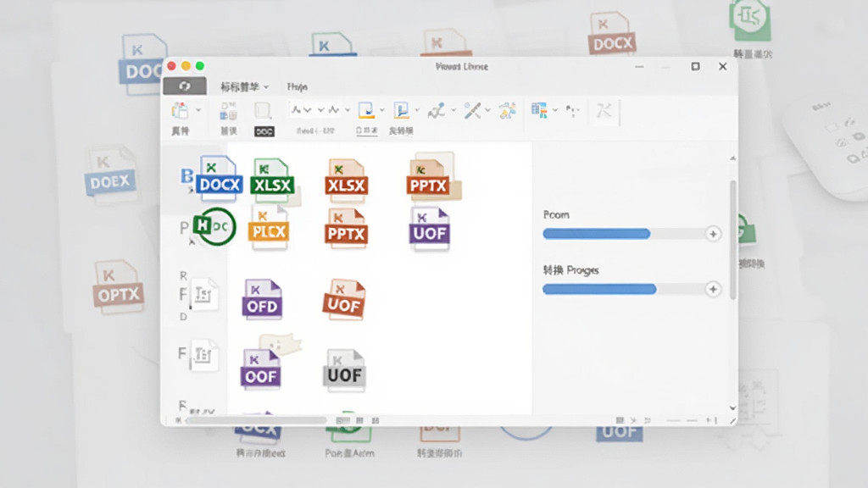Image resolution: width=868 pixels, height=488 pixels.
Task: Click the clipboard paste icon in toolbar
Action: [x=180, y=111]
